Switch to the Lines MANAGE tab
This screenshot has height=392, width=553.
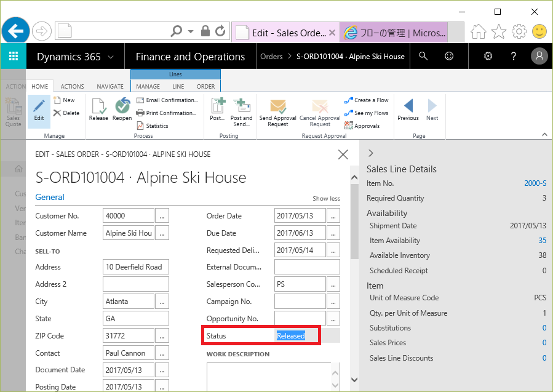click(148, 86)
